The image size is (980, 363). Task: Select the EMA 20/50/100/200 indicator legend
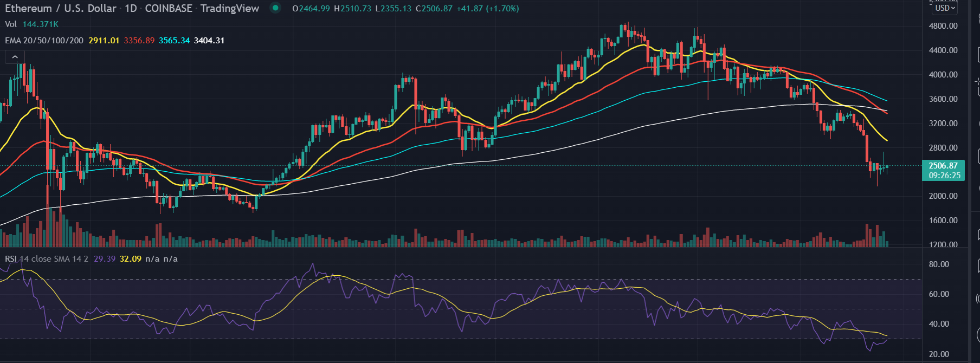click(x=44, y=41)
